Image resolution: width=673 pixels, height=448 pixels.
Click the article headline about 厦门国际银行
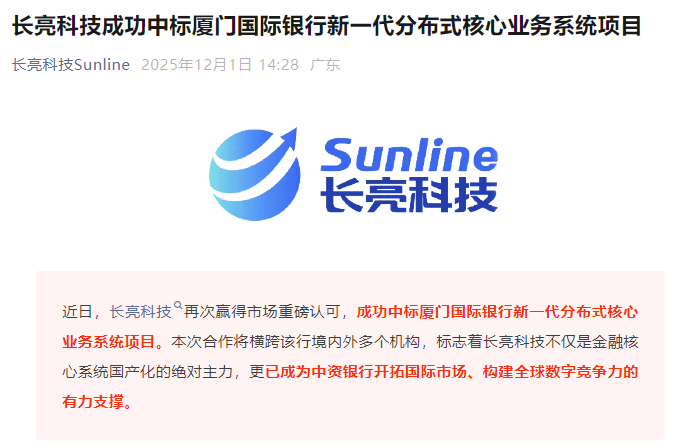point(327,26)
